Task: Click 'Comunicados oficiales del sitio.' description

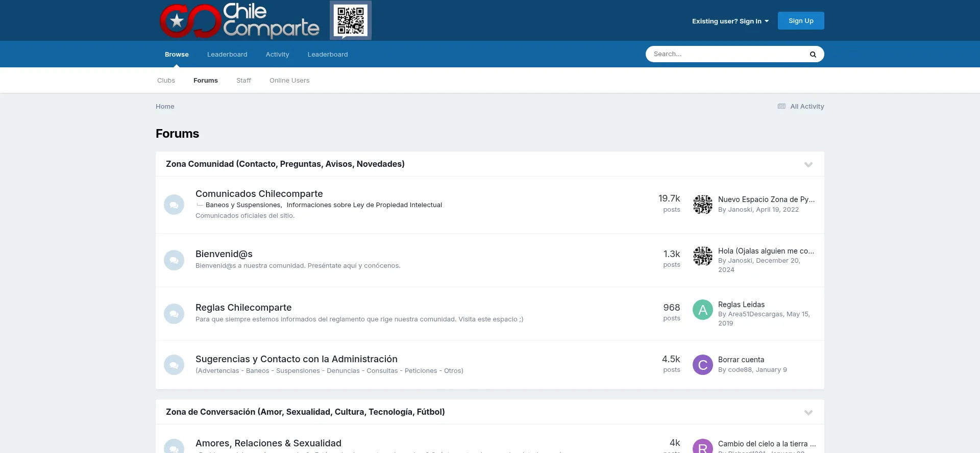Action: point(245,216)
